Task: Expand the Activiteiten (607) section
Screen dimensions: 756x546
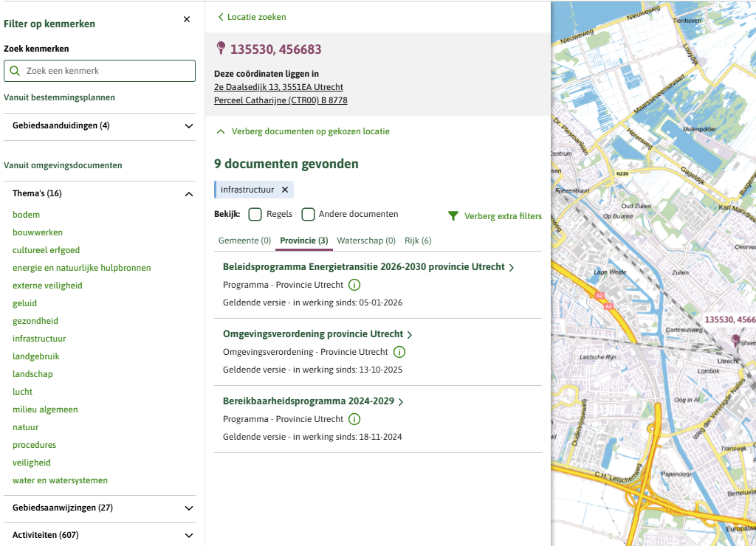Action: [x=189, y=535]
